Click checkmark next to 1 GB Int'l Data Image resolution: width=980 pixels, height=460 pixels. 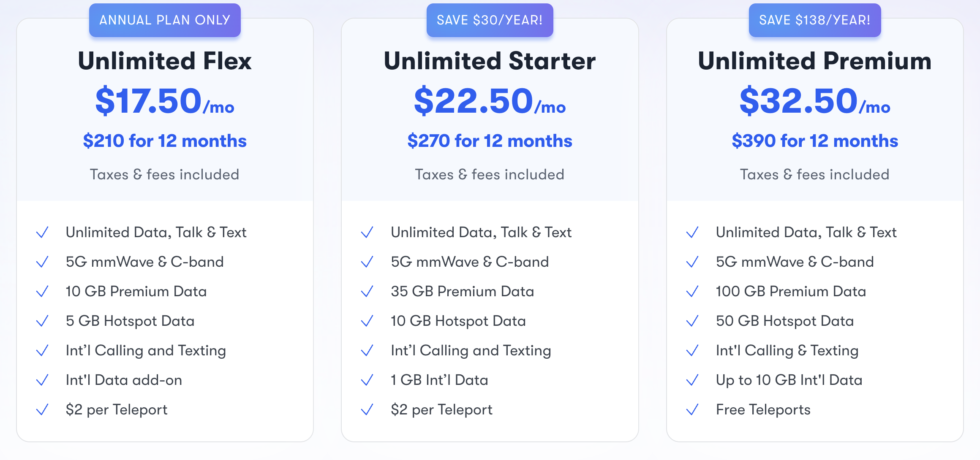pos(367,380)
